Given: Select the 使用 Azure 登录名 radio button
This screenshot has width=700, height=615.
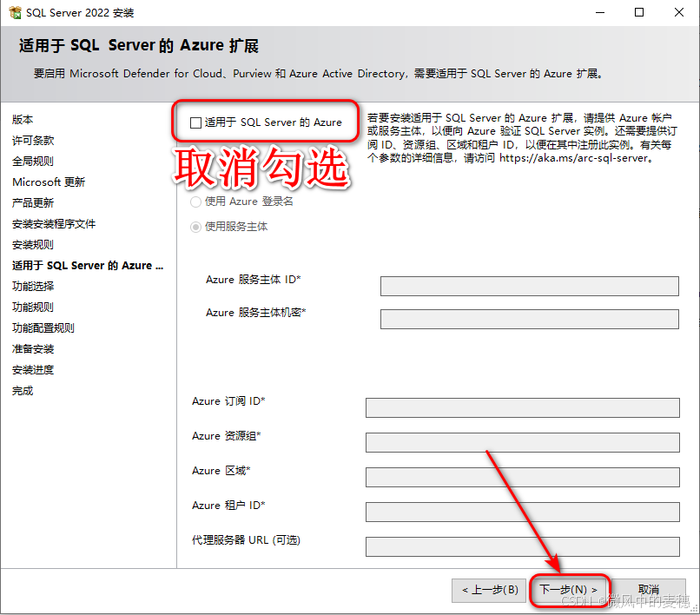Looking at the screenshot, I should coord(195,202).
